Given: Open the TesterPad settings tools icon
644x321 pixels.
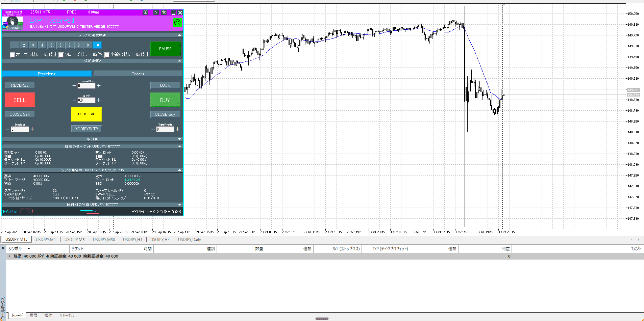Looking at the screenshot, I should point(164,12).
